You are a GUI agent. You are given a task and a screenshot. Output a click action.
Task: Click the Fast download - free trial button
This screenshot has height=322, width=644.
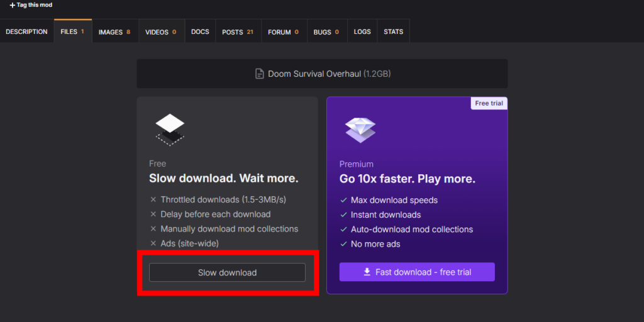[417, 272]
